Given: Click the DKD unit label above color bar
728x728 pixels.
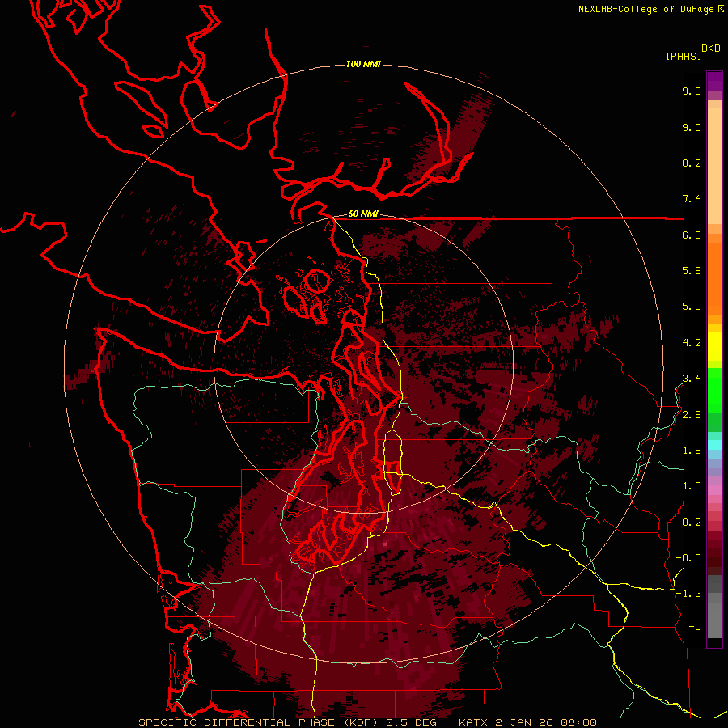Looking at the screenshot, I should (710, 49).
